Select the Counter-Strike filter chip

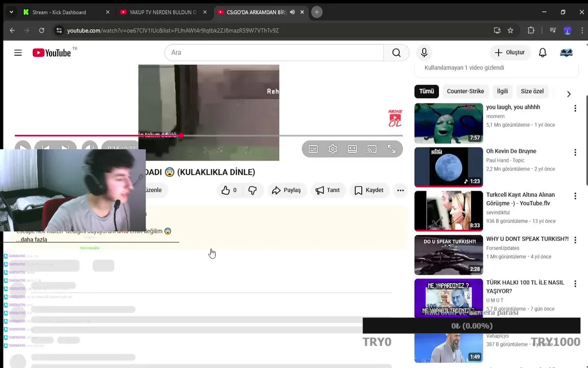465,91
